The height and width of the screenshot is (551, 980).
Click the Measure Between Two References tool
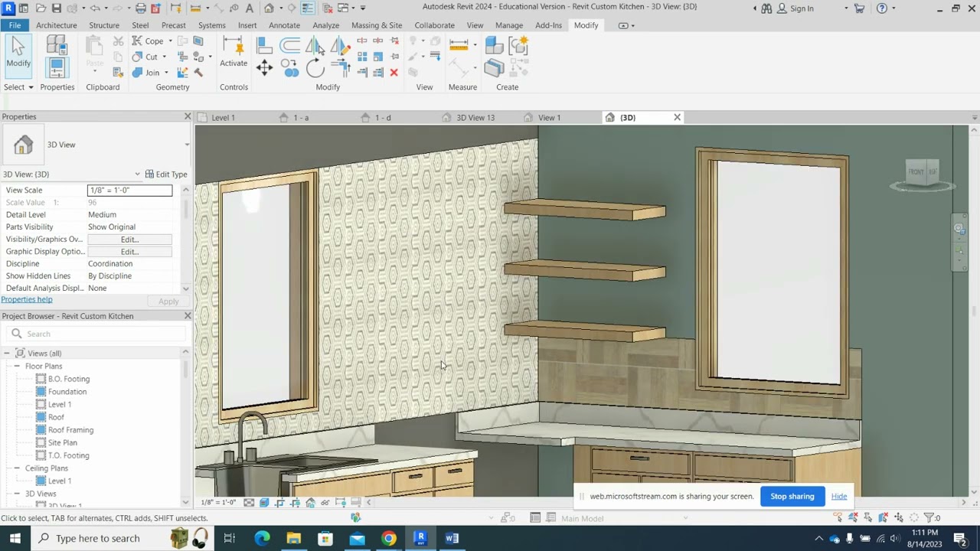[459, 46]
